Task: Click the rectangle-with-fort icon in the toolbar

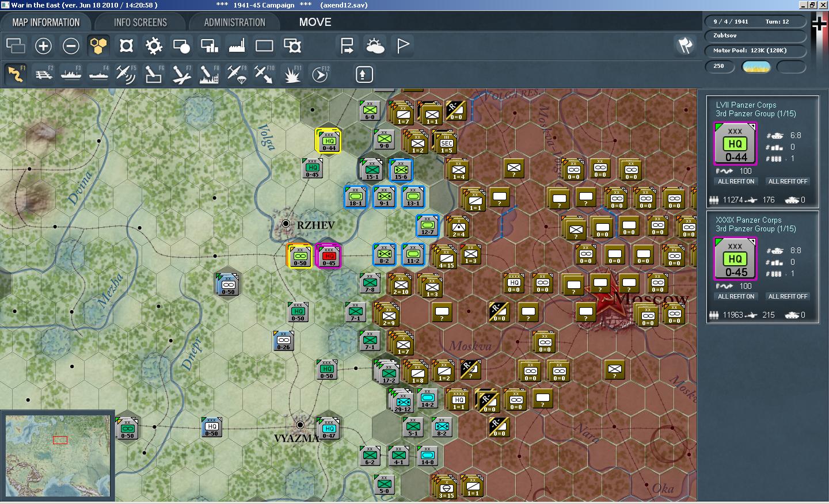Action: click(x=292, y=45)
